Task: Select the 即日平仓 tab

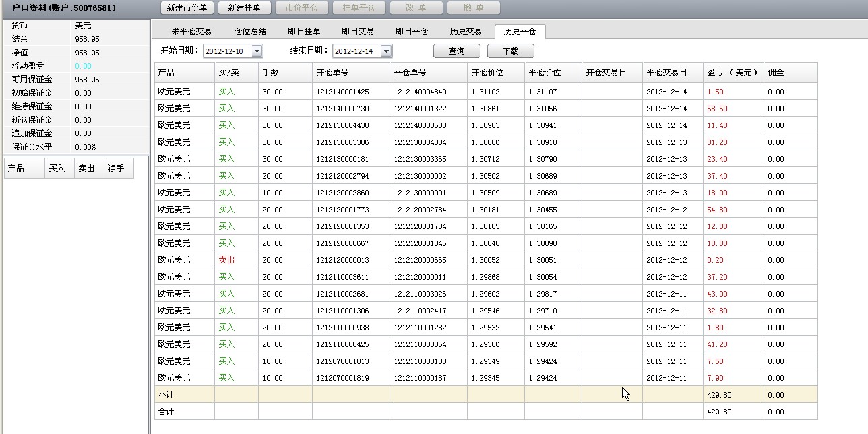Action: tap(412, 32)
